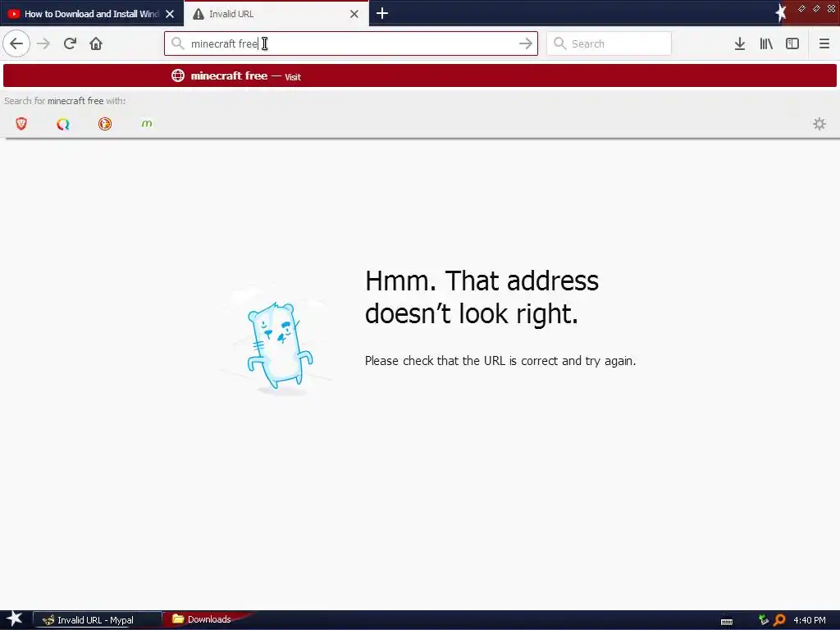The image size is (840, 630).
Task: Open a new tab with plus button
Action: click(x=382, y=13)
